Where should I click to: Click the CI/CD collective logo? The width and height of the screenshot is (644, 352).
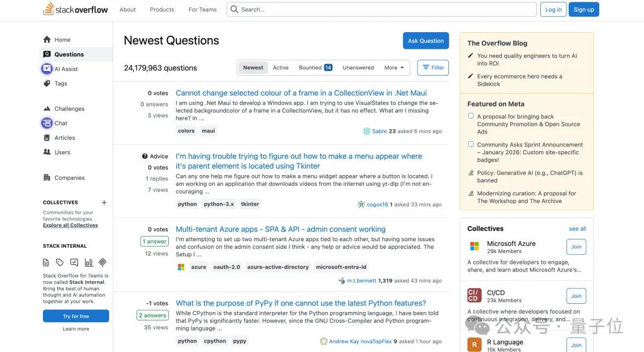(475, 295)
